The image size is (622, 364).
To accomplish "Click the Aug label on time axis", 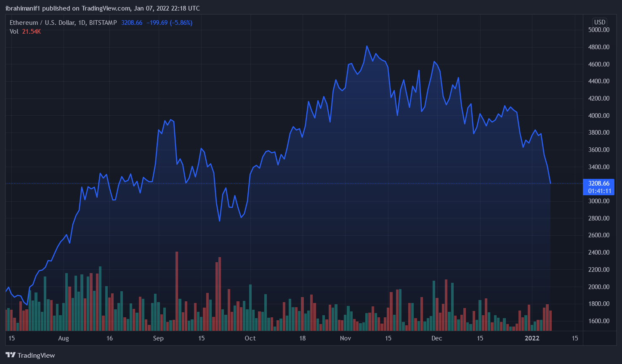I will click(64, 338).
